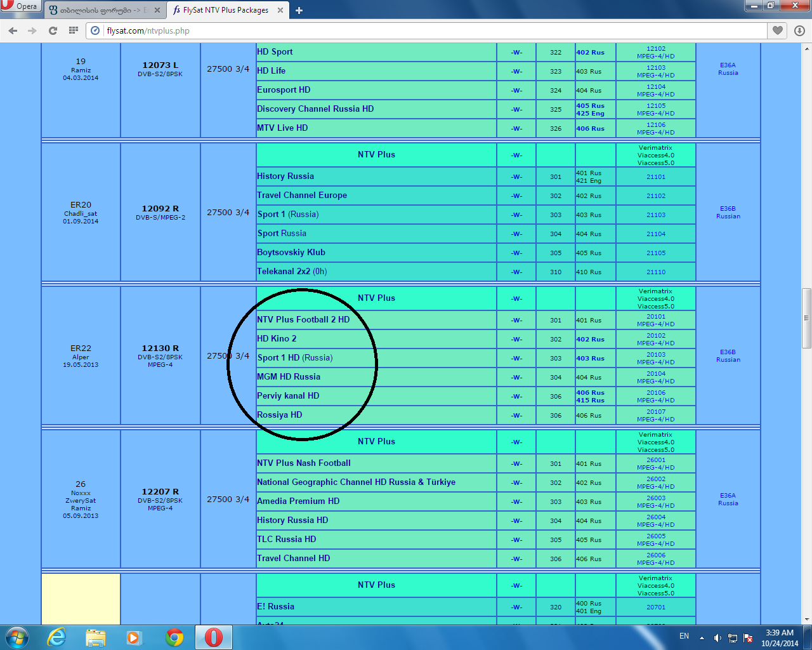
Task: Open the Travel Channel HD link
Action: point(294,559)
